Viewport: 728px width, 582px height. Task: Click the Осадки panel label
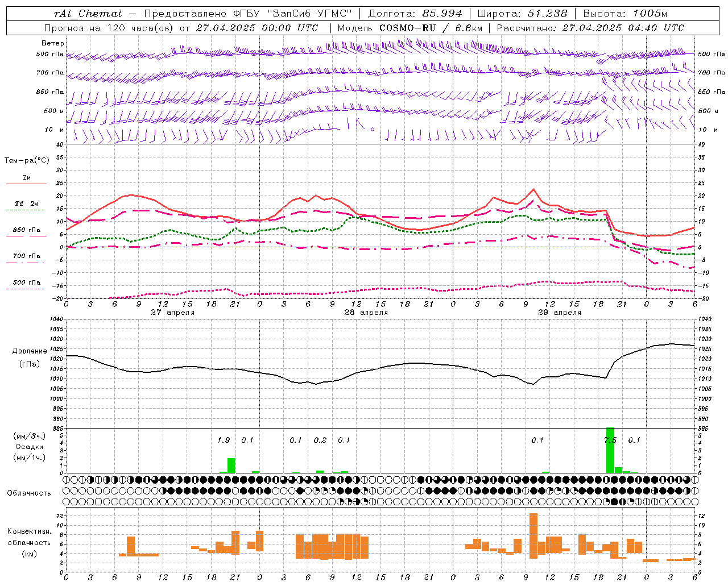point(30,447)
